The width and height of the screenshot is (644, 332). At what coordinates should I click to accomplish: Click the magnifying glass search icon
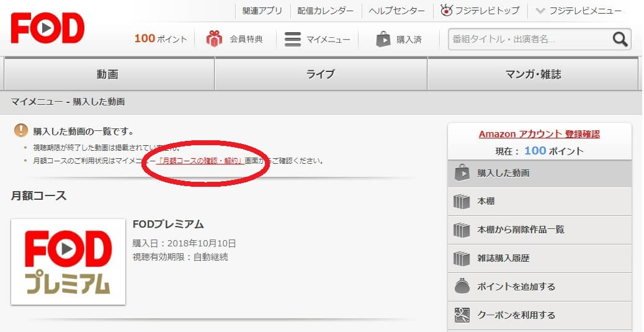(620, 40)
